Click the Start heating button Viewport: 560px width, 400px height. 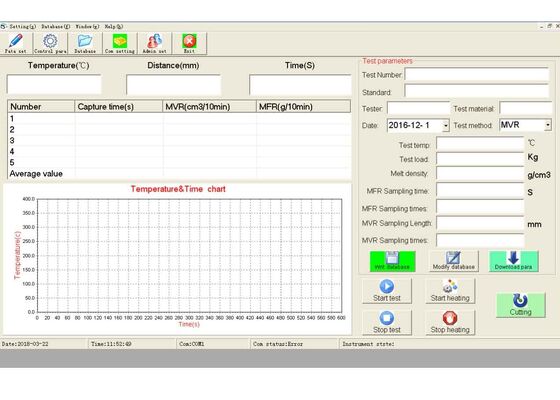[450, 291]
